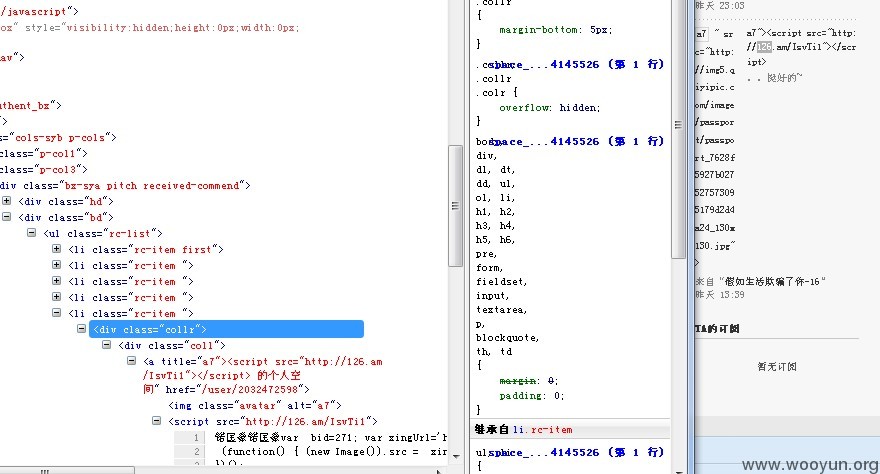Viewport: 880px width, 474px height.
Task: Select the class="p-col1" row
Action: pos(44,154)
